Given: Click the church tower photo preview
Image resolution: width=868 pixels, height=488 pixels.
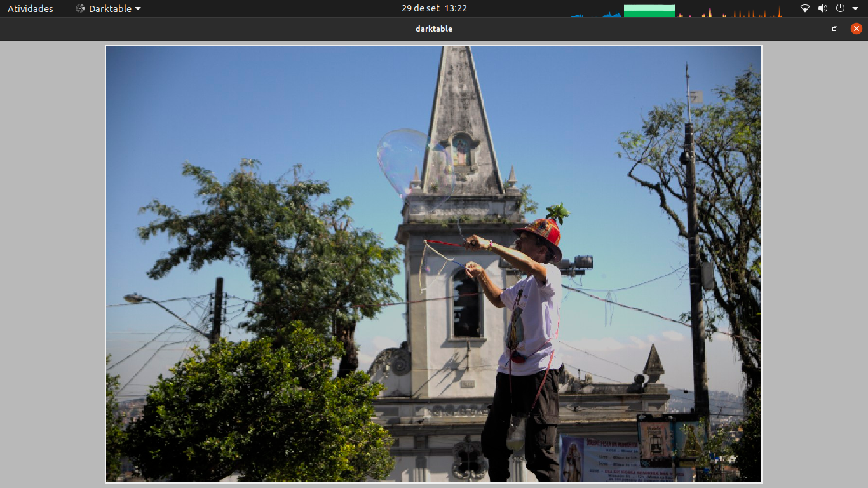Looking at the screenshot, I should tap(433, 264).
